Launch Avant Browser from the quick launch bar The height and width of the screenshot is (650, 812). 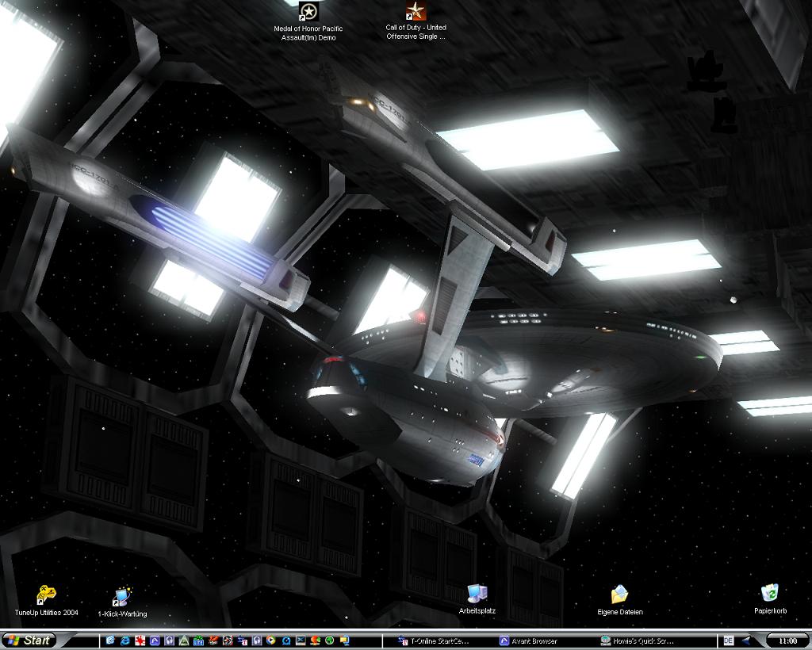pos(155,640)
